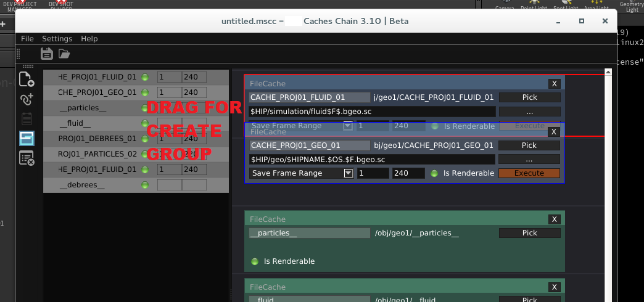Toggle green light for __debrees__ list row
The image size is (644, 302).
145,185
